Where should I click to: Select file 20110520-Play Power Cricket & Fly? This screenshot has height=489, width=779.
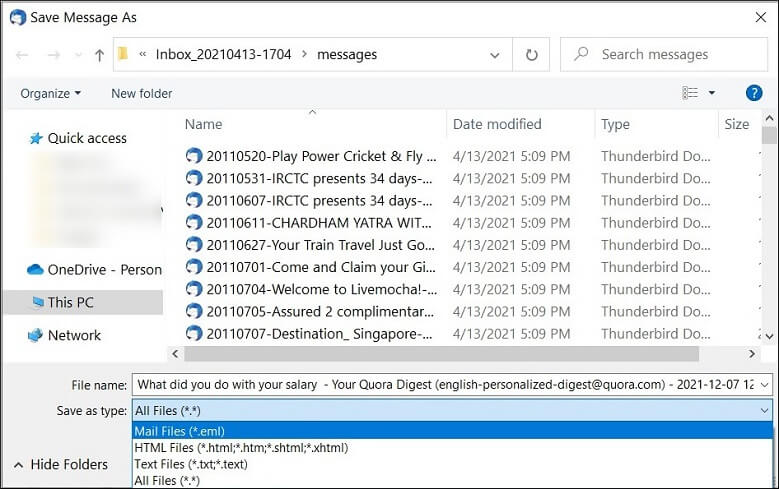pos(321,156)
